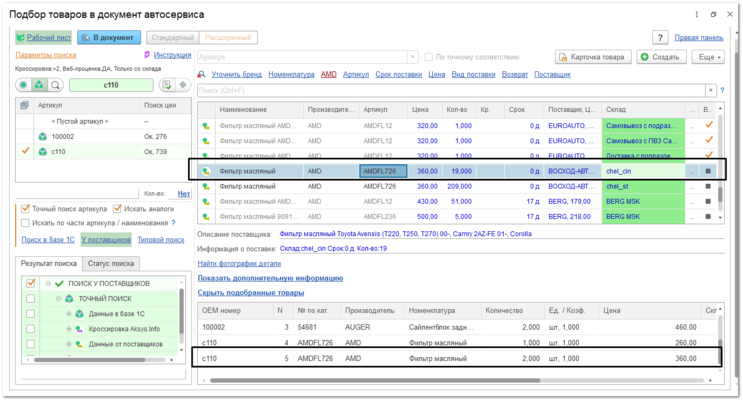743x401 pixels.
Task: Open the Правая панель link
Action: (x=699, y=37)
